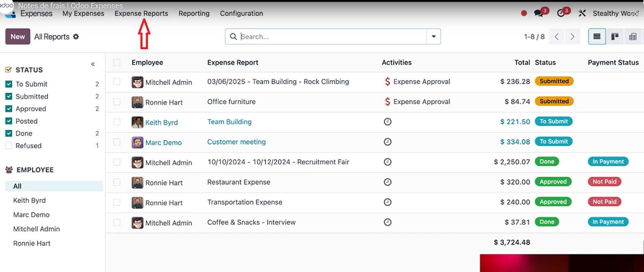Image resolution: width=644 pixels, height=272 pixels.
Task: Open the Configuration menu
Action: (241, 13)
